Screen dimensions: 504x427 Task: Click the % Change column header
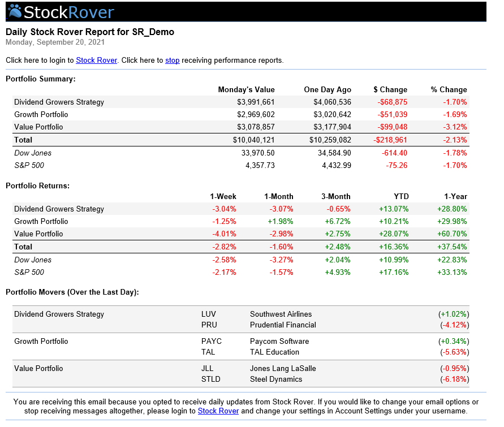(x=449, y=89)
